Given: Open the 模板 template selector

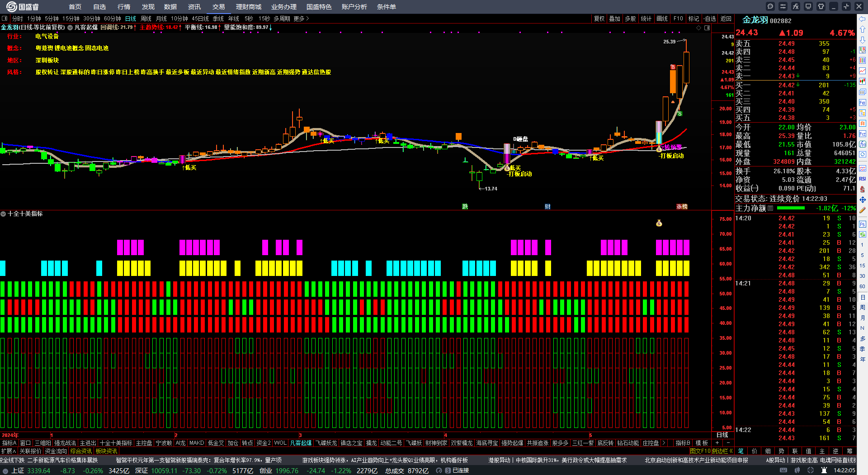Looking at the screenshot, I should [702, 443].
